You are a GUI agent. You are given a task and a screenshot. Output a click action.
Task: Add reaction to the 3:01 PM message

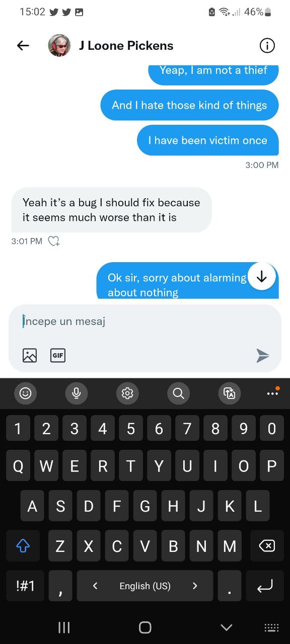click(54, 242)
